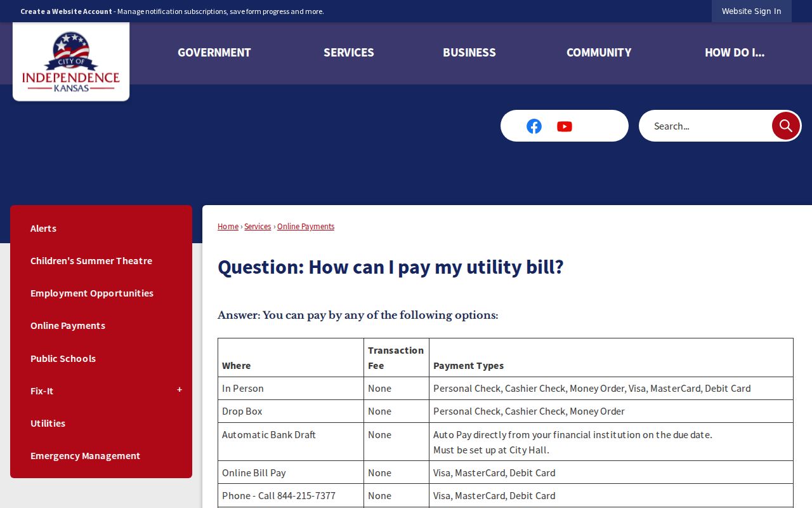The image size is (812, 508).
Task: Click 'Personal Check, Cashier Check, Money Order' Drop Box cell
Action: coord(611,411)
